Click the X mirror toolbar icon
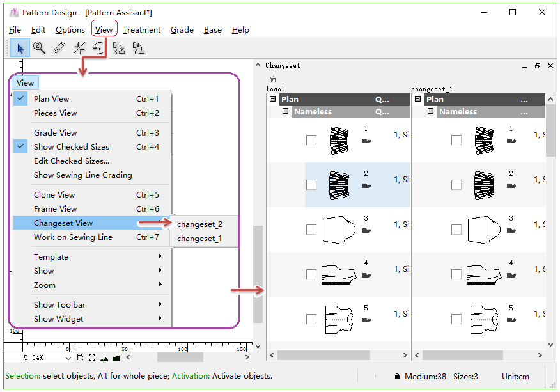This screenshot has width=560, height=392. 119,48
